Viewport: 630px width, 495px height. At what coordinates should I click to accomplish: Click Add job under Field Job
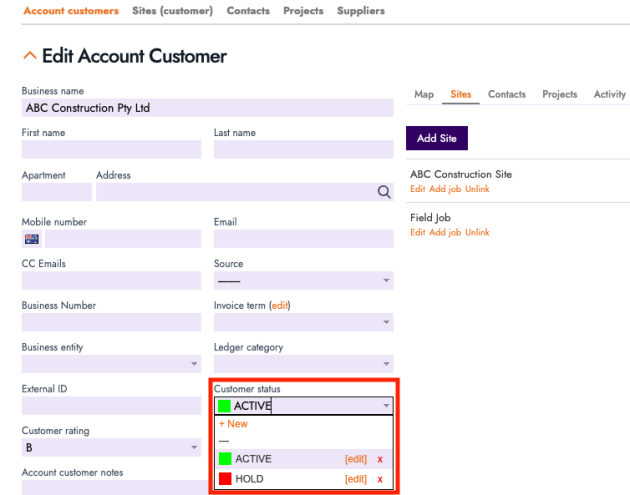coord(445,232)
